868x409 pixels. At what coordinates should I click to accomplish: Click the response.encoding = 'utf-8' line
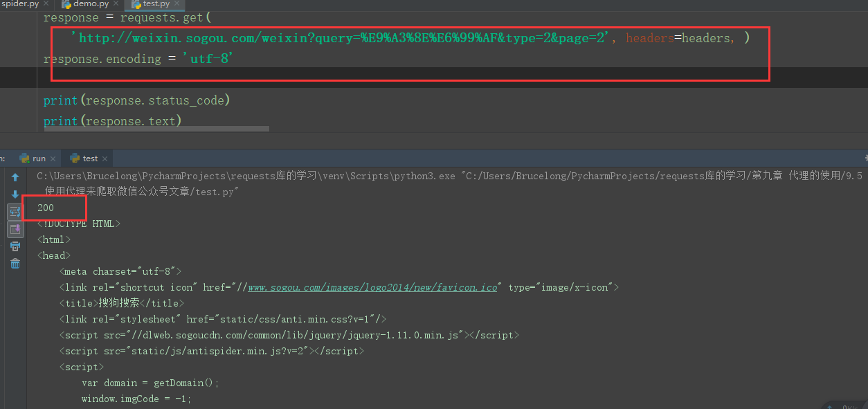(138, 59)
